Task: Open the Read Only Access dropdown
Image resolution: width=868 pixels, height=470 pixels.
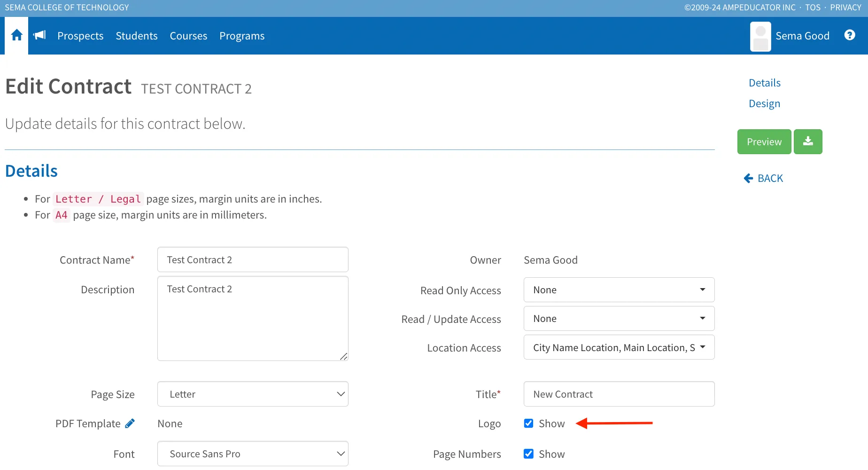Action: pyautogui.click(x=619, y=290)
